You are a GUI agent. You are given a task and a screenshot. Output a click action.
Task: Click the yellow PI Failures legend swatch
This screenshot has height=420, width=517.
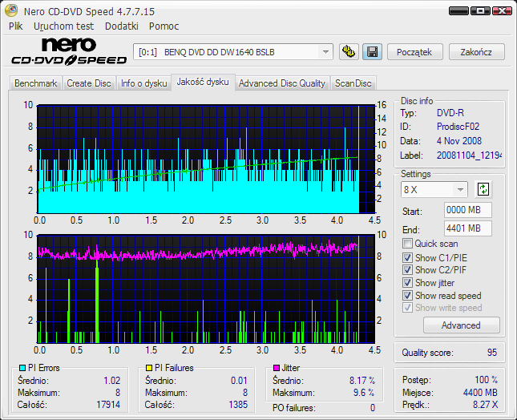pyautogui.click(x=149, y=368)
